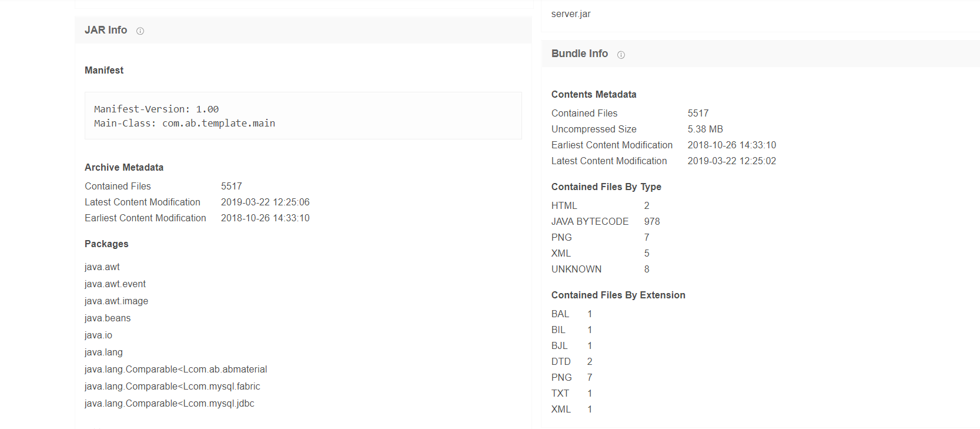
Task: Select the java.beans package entry
Action: pos(108,318)
